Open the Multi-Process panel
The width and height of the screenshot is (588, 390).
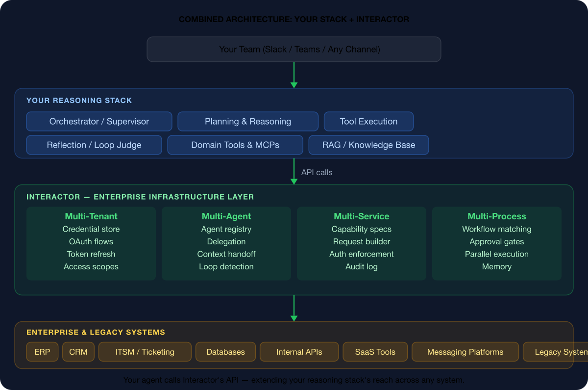(496, 216)
